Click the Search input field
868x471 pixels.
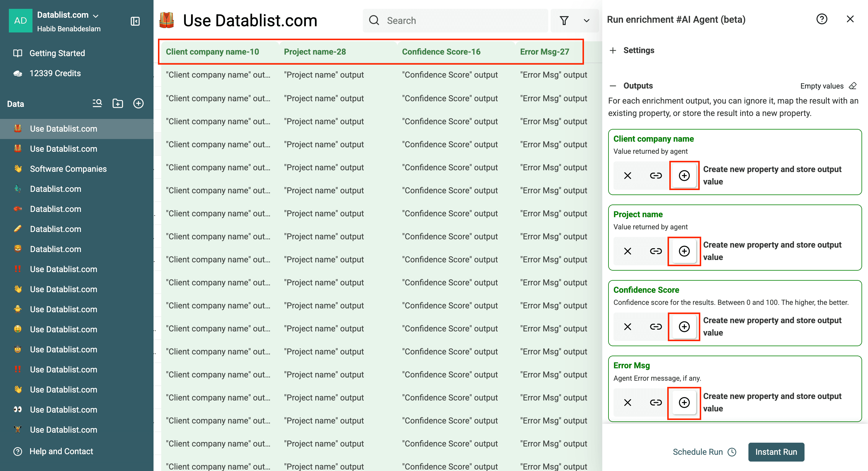coord(462,21)
